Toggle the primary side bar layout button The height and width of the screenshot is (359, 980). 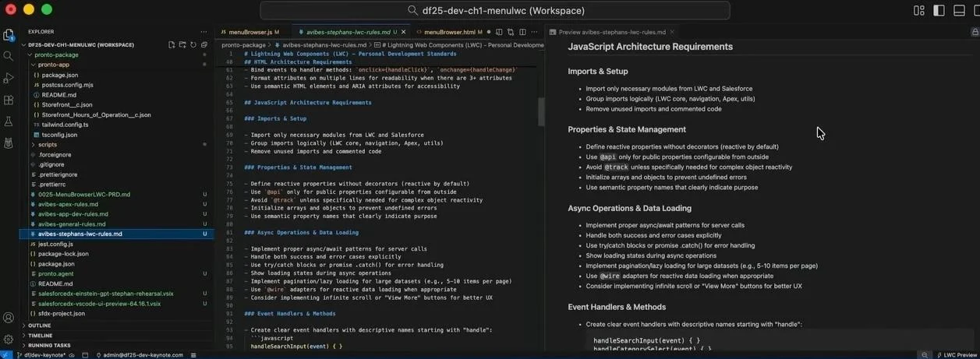(x=939, y=10)
